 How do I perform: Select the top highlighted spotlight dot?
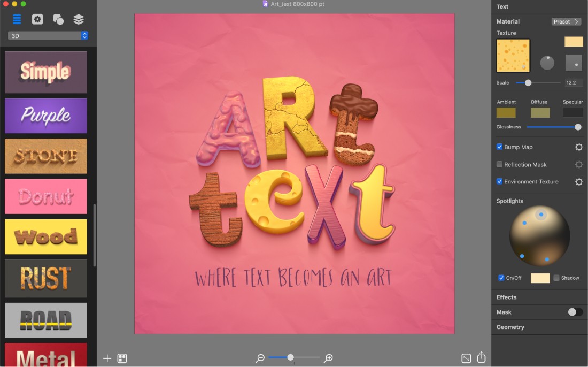tap(541, 215)
